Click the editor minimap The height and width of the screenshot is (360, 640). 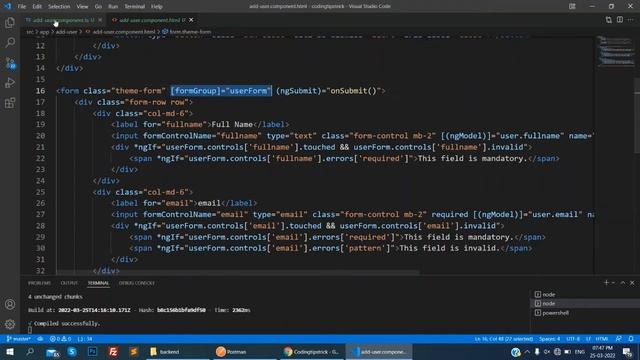pos(616,51)
